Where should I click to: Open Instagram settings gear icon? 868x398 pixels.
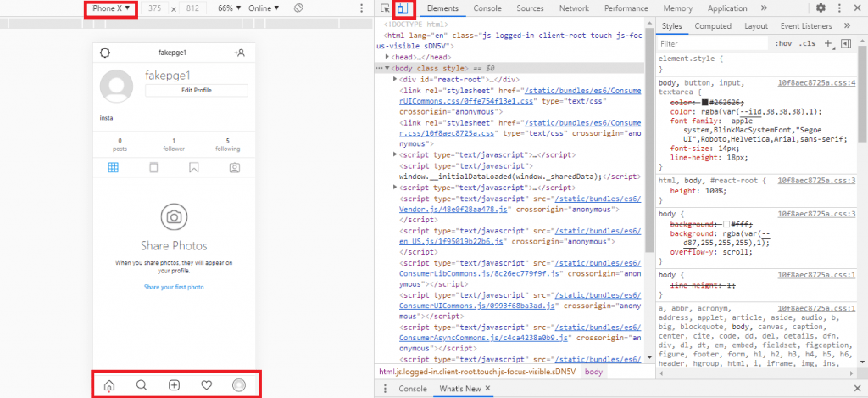[x=105, y=53]
